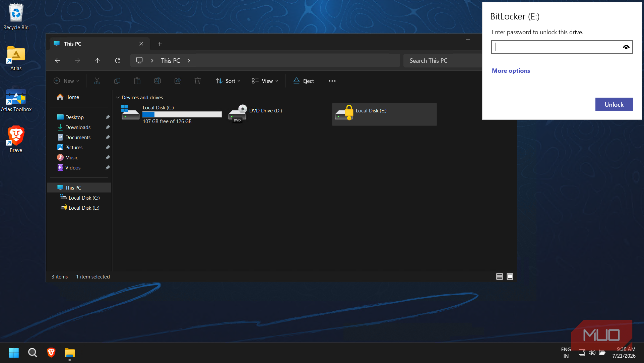Close the This PC tab
Screen dimensions: 644x363
(141, 44)
